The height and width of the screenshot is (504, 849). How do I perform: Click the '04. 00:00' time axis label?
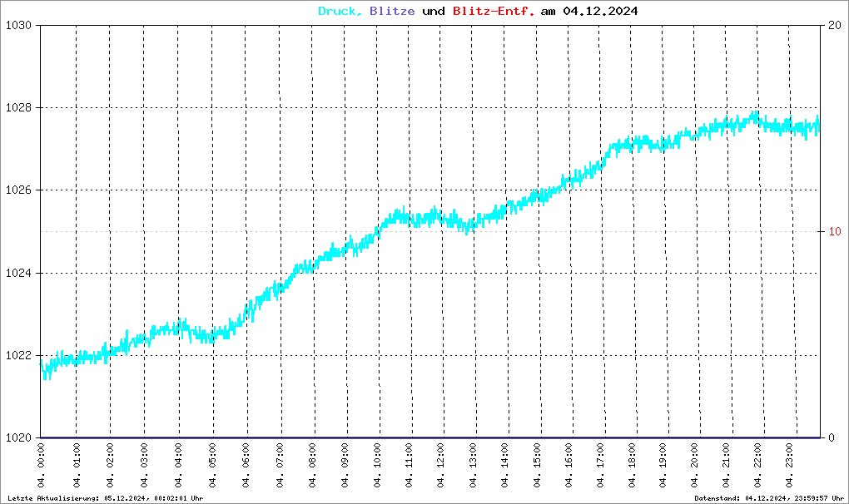41,466
